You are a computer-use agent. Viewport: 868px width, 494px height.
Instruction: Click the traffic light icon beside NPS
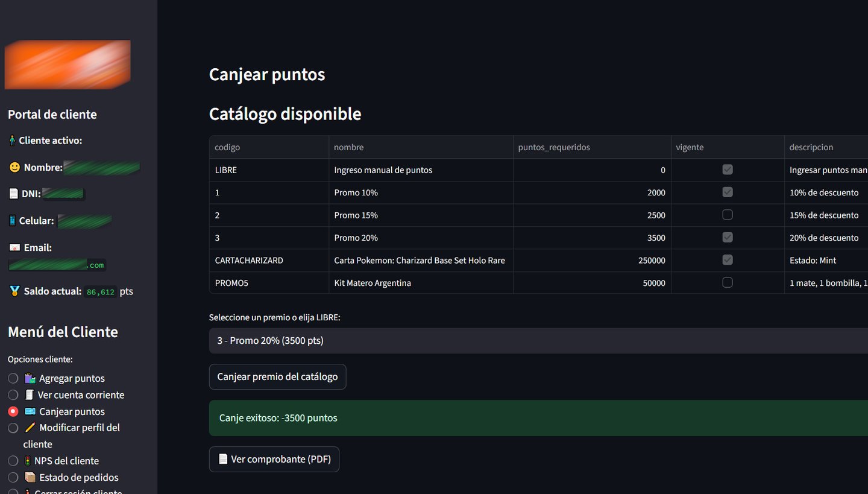[x=28, y=461]
